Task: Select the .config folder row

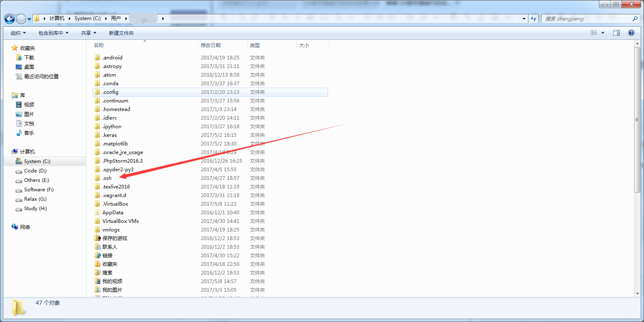Action: click(x=210, y=92)
